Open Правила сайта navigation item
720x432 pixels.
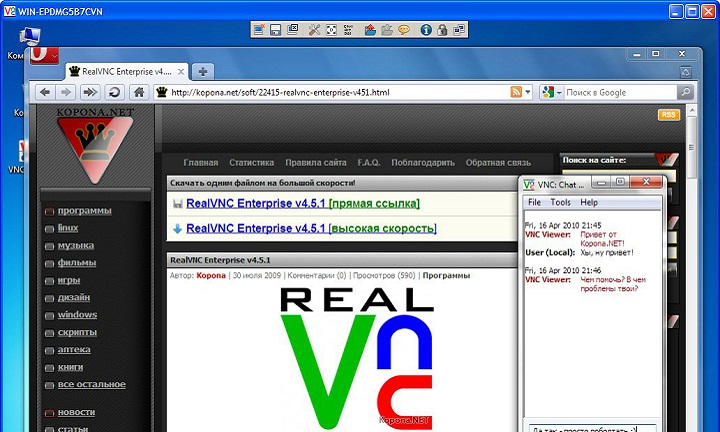tap(315, 163)
